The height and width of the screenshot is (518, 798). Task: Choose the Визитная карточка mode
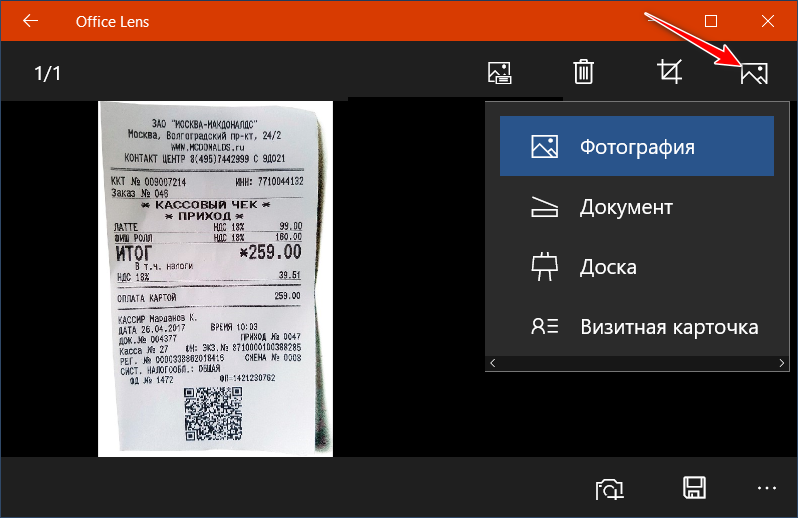tap(637, 327)
